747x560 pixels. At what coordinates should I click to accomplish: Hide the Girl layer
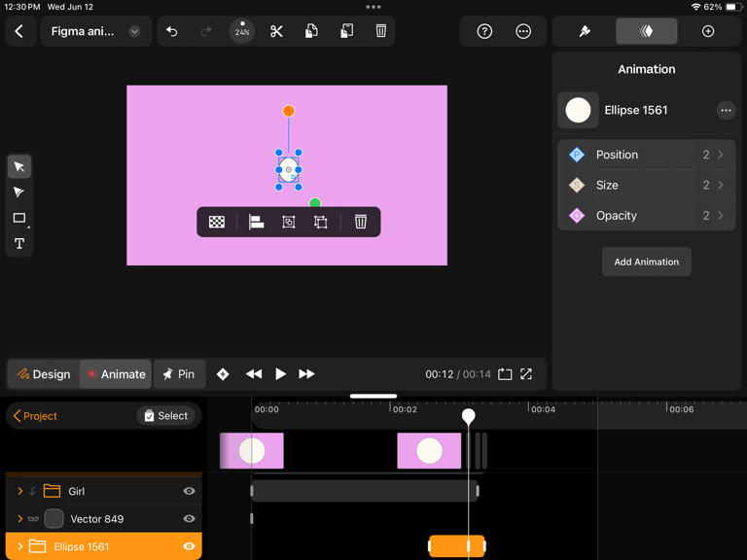click(189, 491)
